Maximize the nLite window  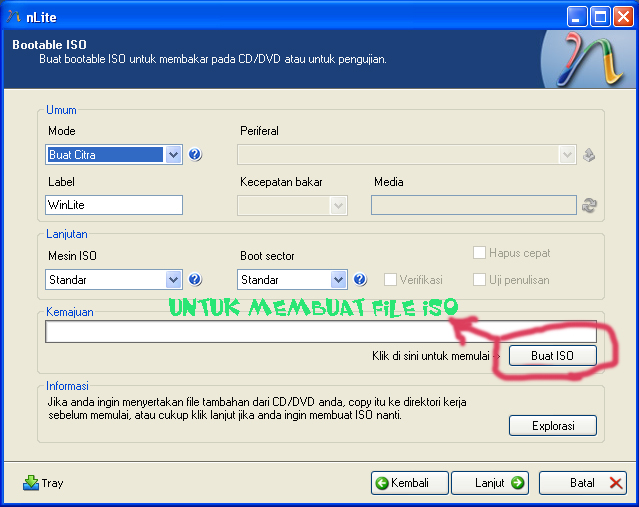(600, 17)
